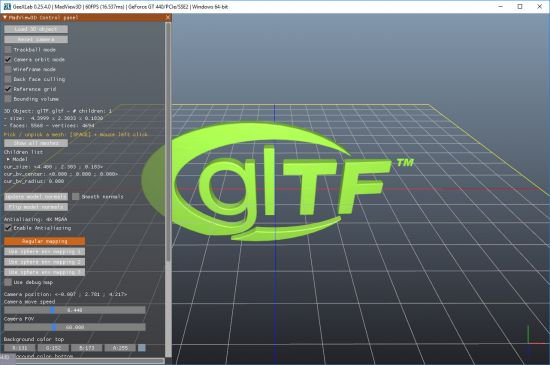This screenshot has width=550, height=365.
Task: Turn on Wireframe mode
Action: (8, 69)
